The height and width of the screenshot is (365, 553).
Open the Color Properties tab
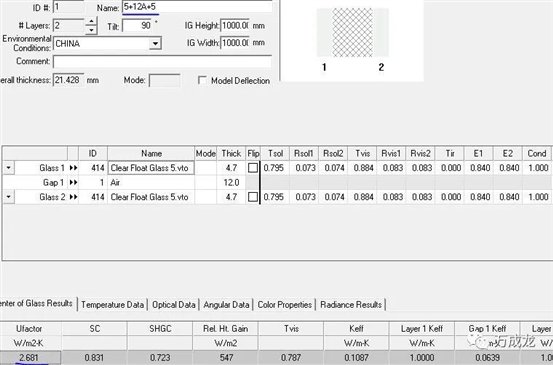[285, 305]
